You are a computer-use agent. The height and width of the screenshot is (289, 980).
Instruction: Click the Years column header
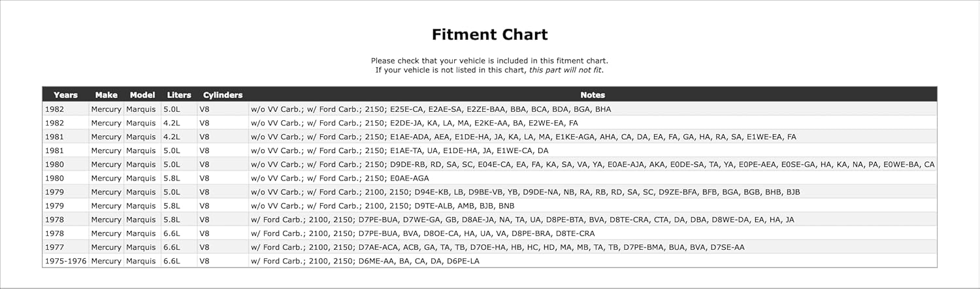[x=65, y=95]
